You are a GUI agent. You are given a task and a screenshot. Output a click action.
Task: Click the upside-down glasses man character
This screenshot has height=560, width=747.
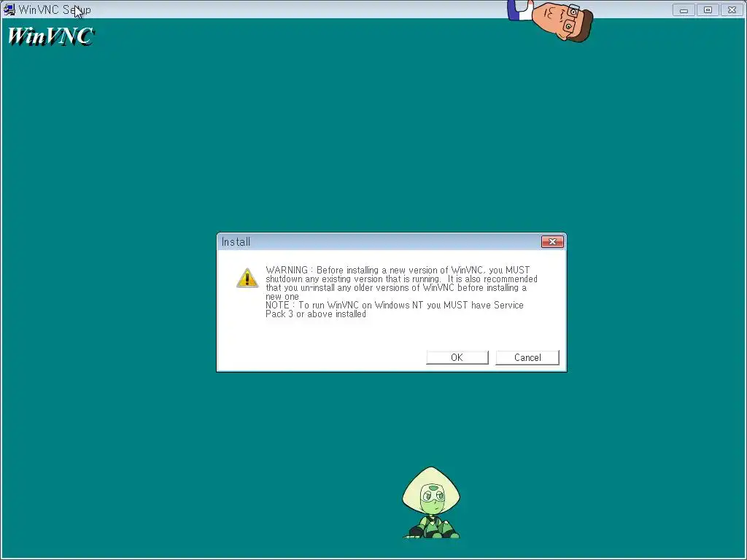tap(551, 20)
